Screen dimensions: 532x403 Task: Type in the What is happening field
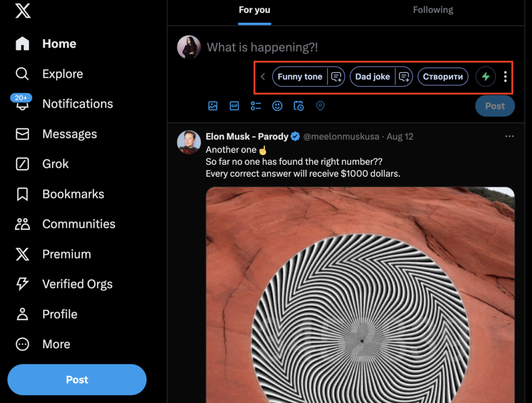[312, 48]
